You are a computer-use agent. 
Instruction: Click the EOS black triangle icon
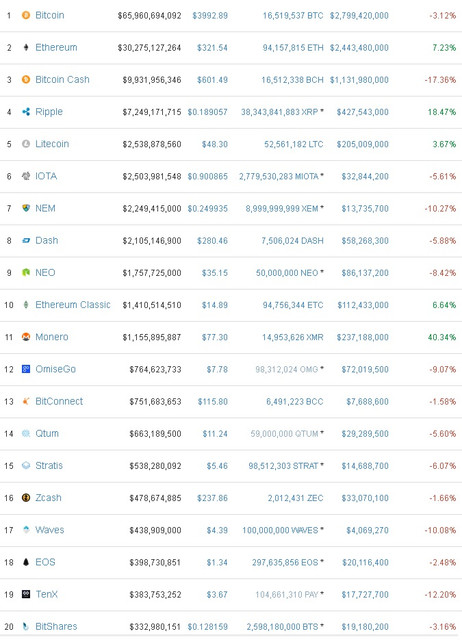(26, 562)
